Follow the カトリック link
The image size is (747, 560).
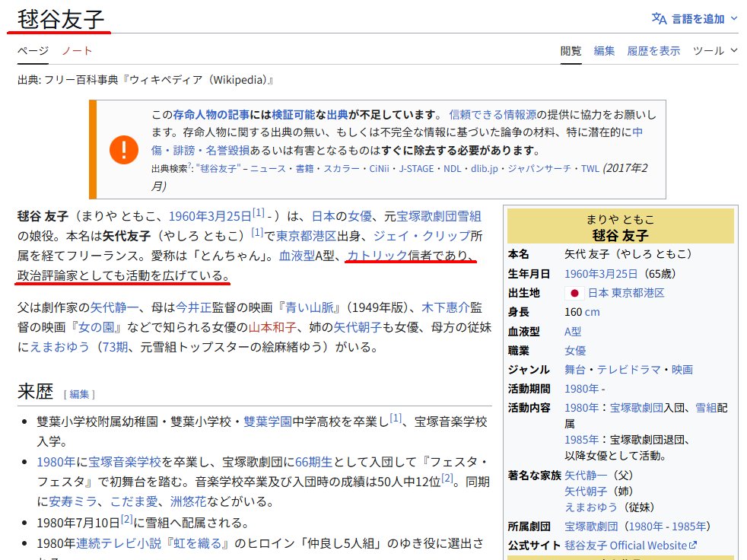(x=377, y=255)
